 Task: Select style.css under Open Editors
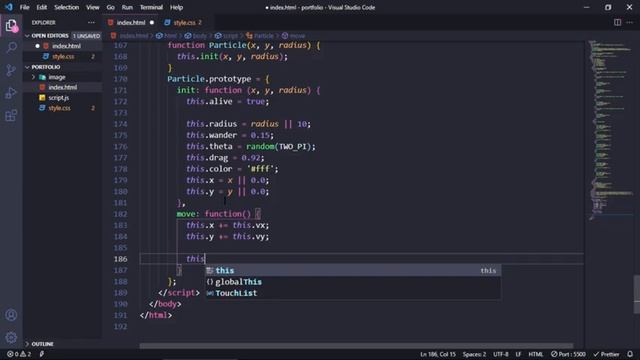click(x=63, y=56)
